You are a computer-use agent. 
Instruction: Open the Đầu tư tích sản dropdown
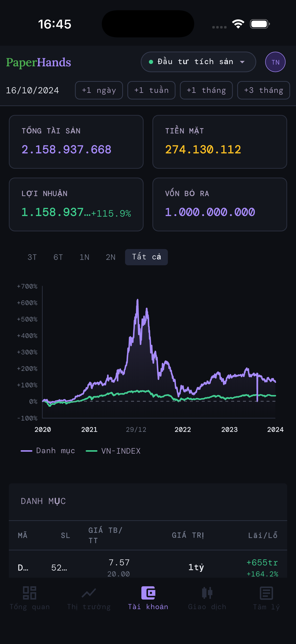click(198, 62)
